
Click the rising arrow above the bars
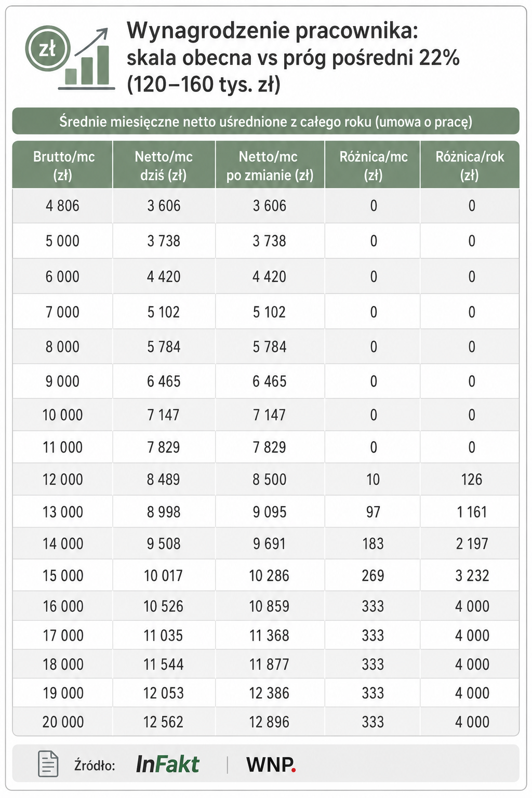91,41
